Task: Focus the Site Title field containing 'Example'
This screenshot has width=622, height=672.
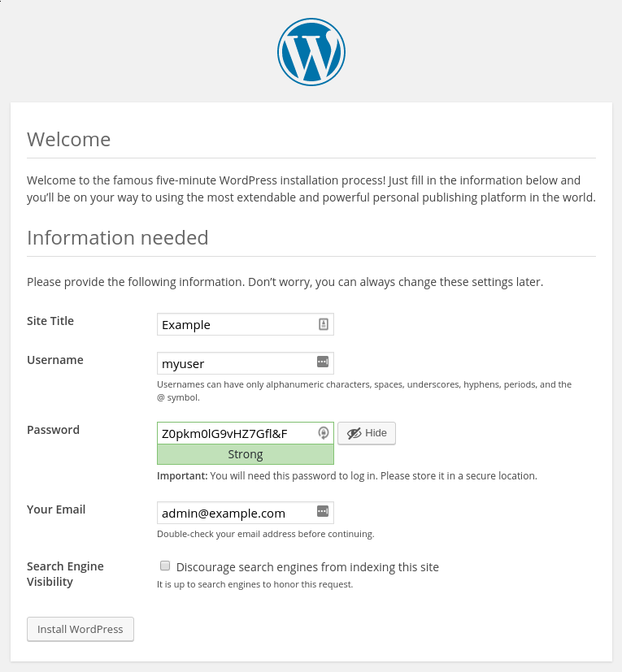Action: (x=236, y=324)
